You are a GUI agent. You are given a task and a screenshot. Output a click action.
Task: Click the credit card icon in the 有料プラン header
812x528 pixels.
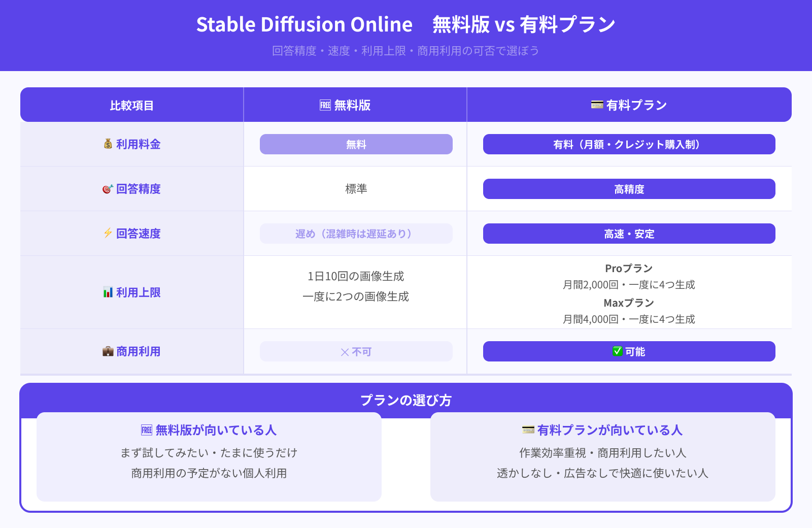[597, 105]
